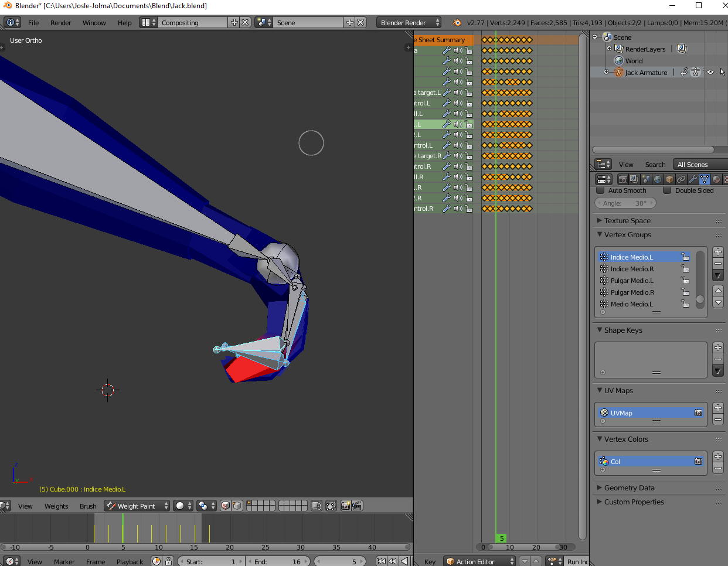Open the Modifiers properties tab (wrench icon)

coord(693,179)
